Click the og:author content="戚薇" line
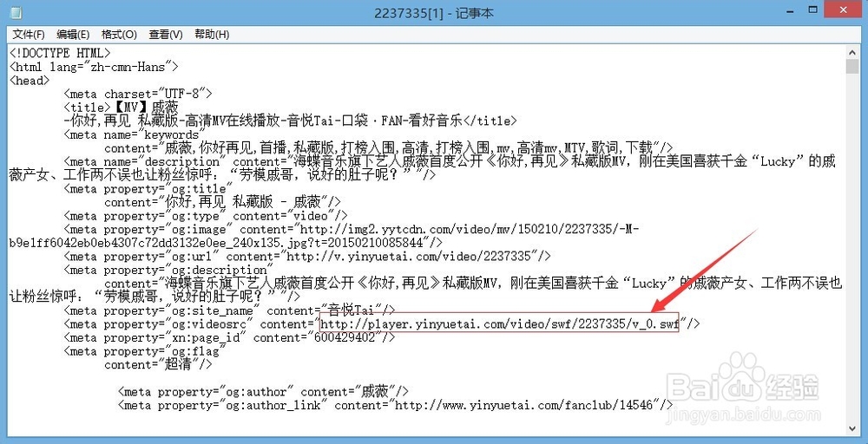Image resolution: width=868 pixels, height=444 pixels. [x=264, y=392]
